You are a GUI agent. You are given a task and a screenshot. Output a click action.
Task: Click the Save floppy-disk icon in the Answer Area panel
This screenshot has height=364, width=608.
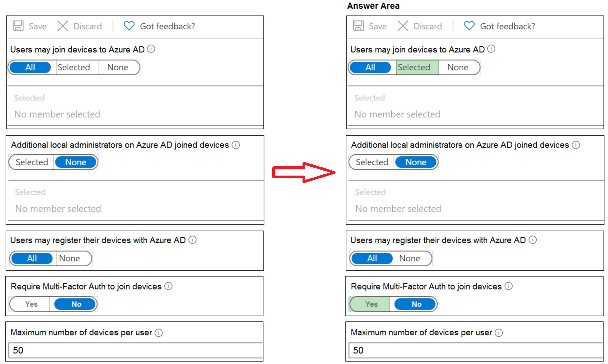click(x=358, y=26)
